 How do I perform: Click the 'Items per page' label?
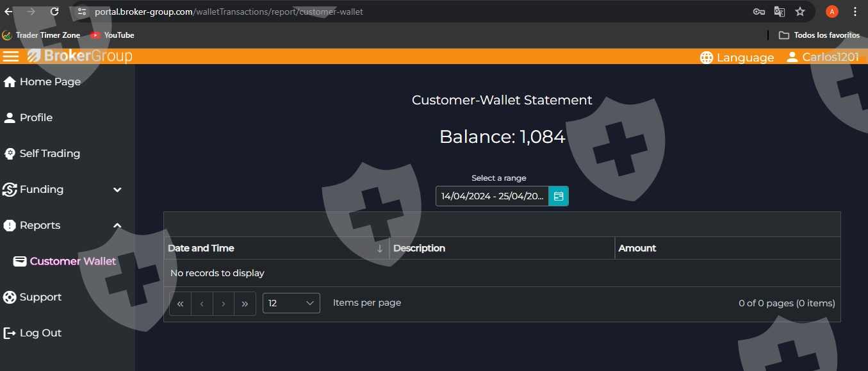(367, 302)
